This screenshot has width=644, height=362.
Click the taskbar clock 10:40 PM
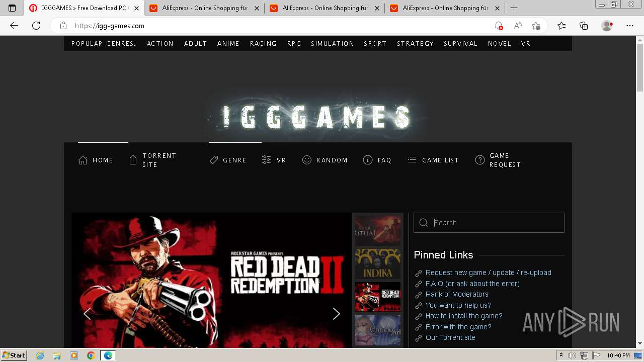tap(618, 355)
